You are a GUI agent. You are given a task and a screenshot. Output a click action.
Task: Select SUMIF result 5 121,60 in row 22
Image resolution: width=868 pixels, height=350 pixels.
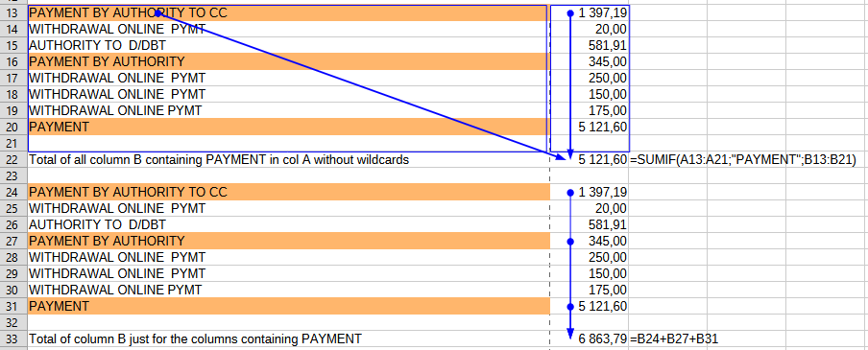(x=602, y=160)
